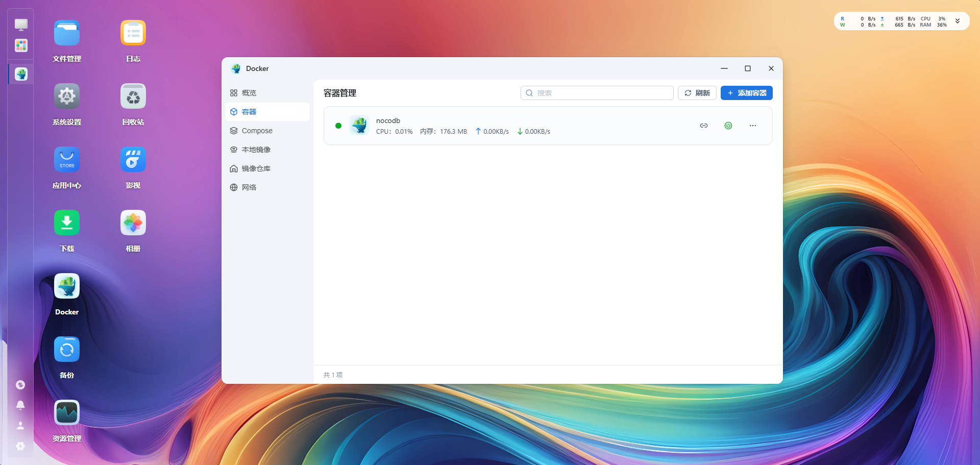
Task: Open Resource Monitor (资源管理) desktop icon
Action: pyautogui.click(x=67, y=413)
